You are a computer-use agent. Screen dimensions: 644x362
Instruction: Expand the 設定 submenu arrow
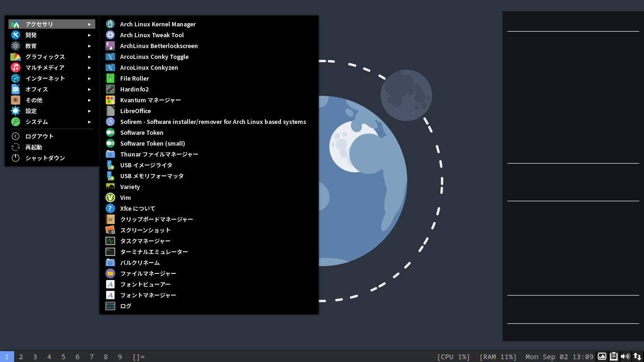(x=89, y=111)
